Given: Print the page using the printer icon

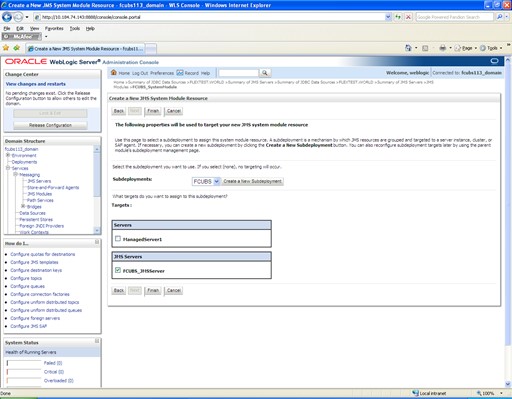Looking at the screenshot, I should coord(442,48).
